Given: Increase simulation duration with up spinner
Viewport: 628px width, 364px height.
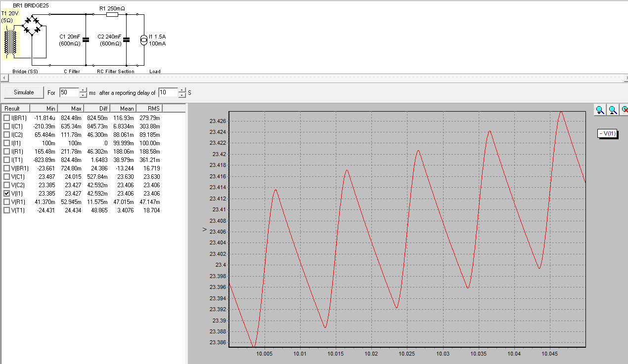Looking at the screenshot, I should tap(83, 90).
